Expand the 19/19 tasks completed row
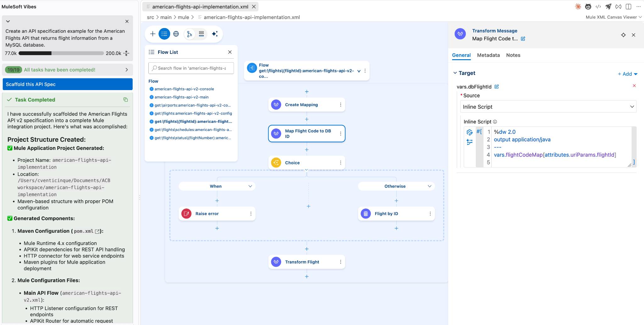Viewport: 644px width, 325px height. coord(68,70)
